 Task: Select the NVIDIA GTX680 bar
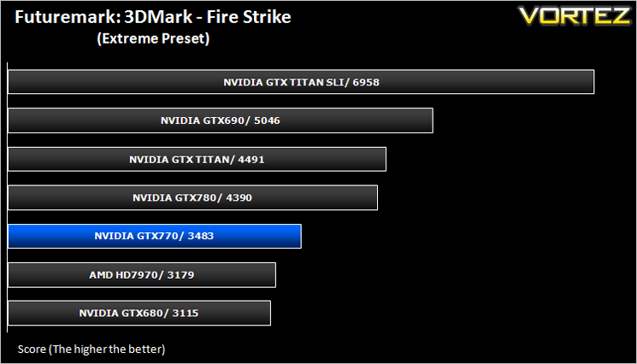coord(139,313)
